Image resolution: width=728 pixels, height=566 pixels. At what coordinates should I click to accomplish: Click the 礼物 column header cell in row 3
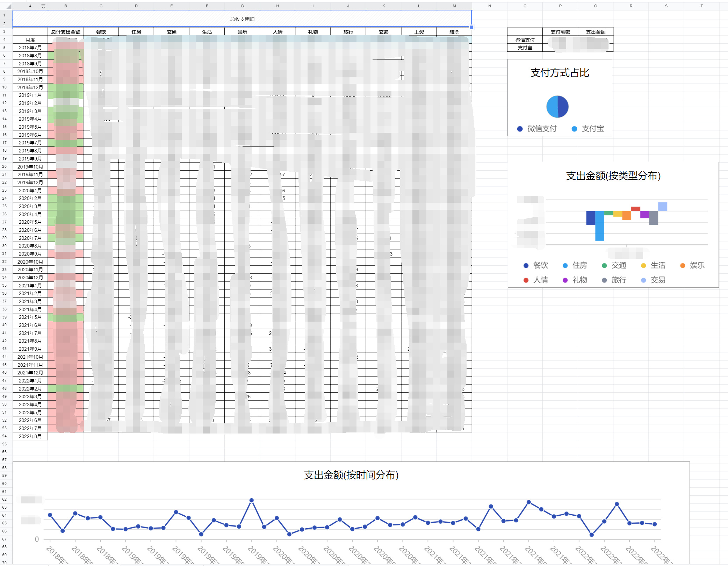tap(313, 32)
